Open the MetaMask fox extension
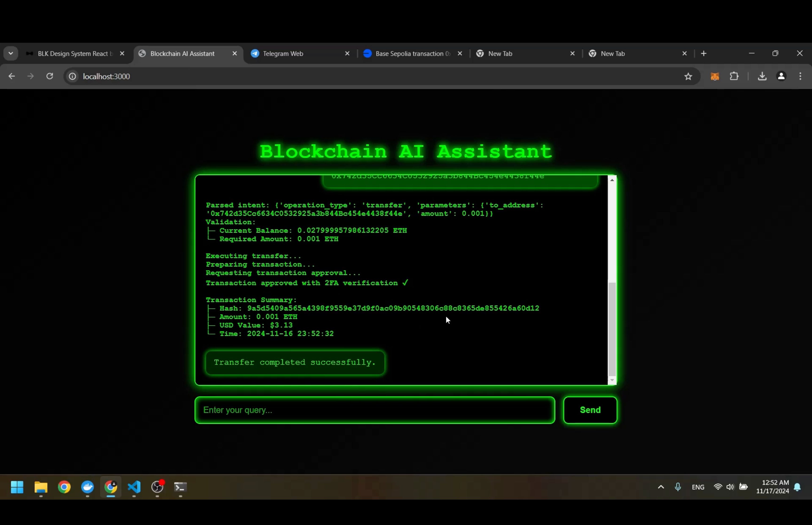 tap(715, 76)
